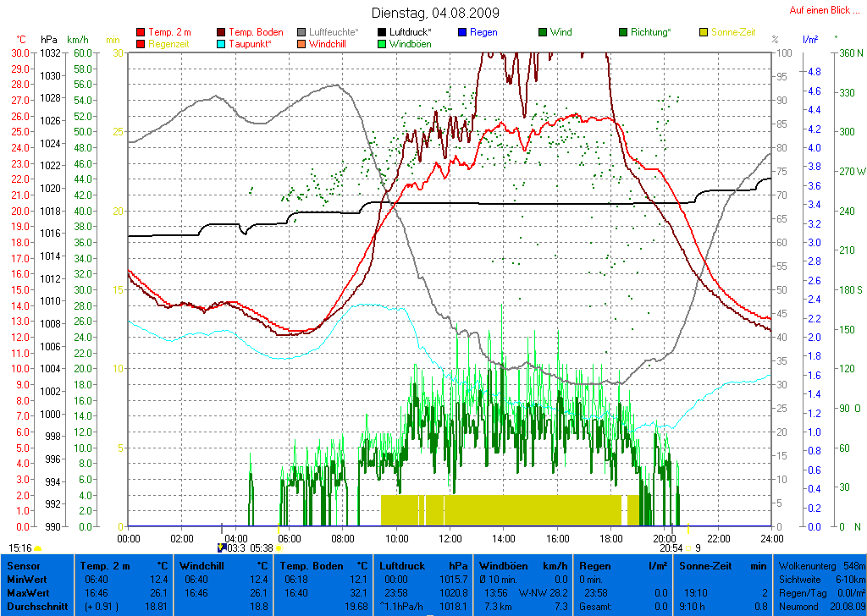The image size is (867, 616).
Task: Click the dark red Temp. Boden legend swatch
Action: coord(222,32)
